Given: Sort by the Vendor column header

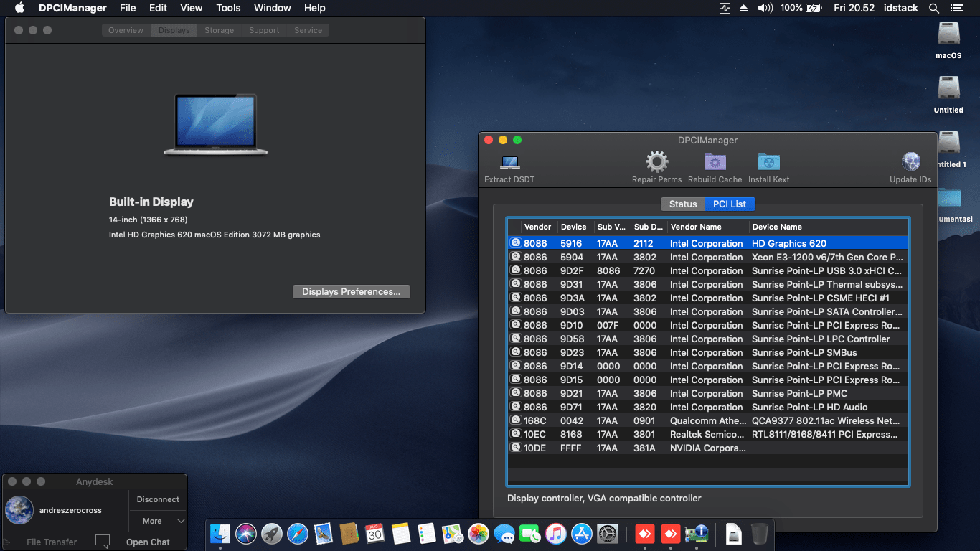Looking at the screenshot, I should click(x=537, y=227).
